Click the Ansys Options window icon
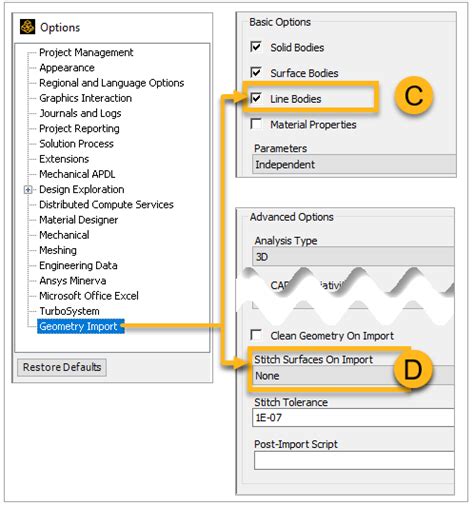 27,27
